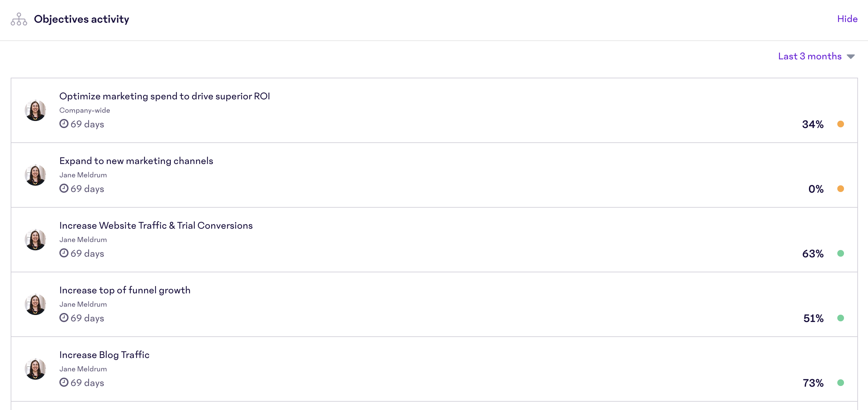Click the dropdown arrow beside Last 3 months
Screen dimensions: 868x410
[850, 57]
